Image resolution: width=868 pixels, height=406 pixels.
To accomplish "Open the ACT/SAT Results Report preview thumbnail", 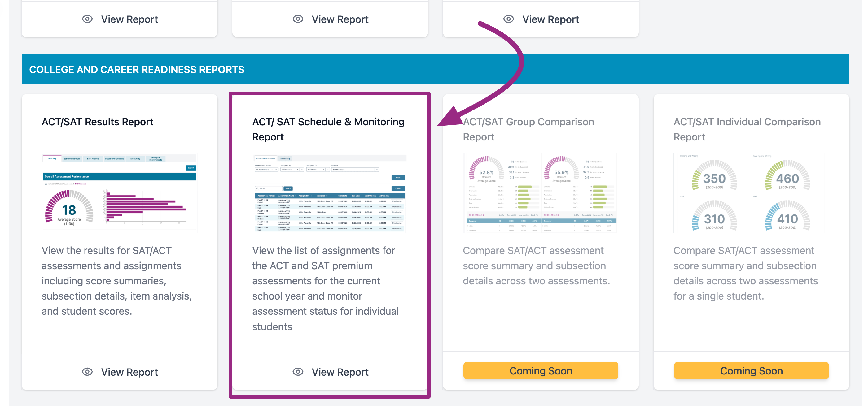I will [119, 192].
